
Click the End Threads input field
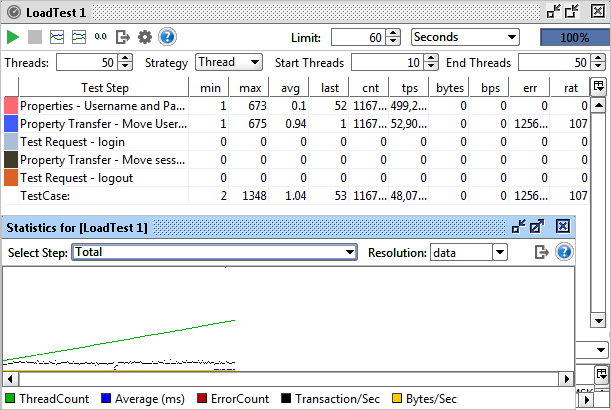tap(554, 62)
